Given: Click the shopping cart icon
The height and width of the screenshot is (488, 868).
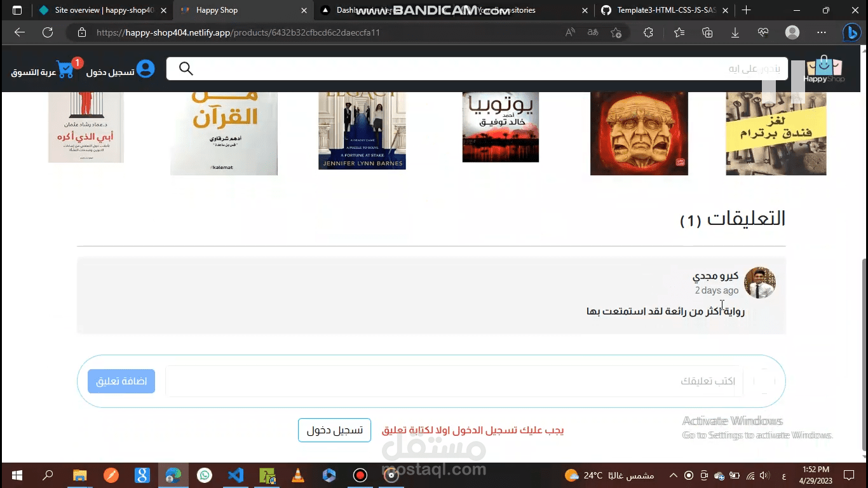Looking at the screenshot, I should point(66,69).
